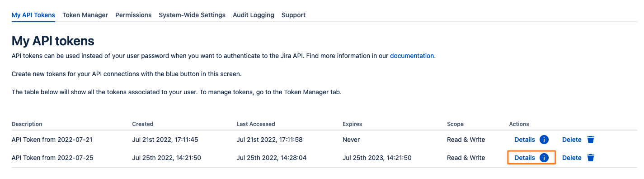
Task: Click Delete link for the 2022-07-25 token
Action: click(x=572, y=158)
